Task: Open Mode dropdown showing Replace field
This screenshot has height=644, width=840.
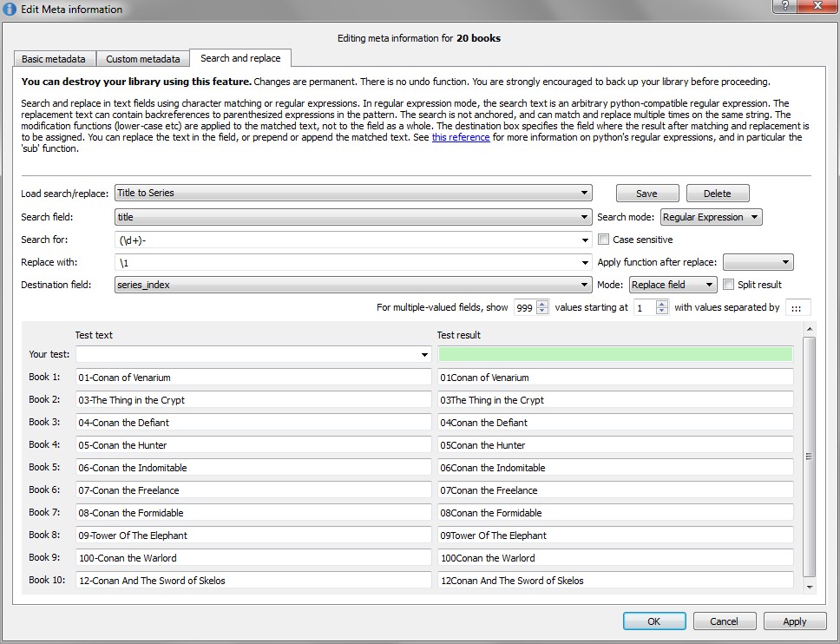Action: [673, 285]
